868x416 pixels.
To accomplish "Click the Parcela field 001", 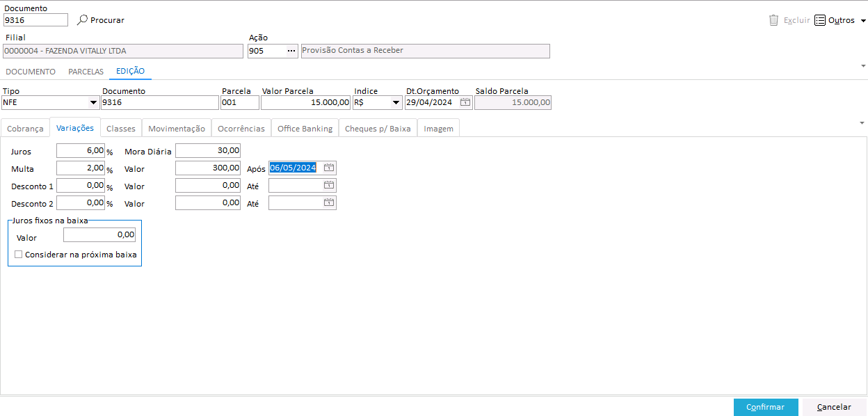I will click(x=240, y=102).
